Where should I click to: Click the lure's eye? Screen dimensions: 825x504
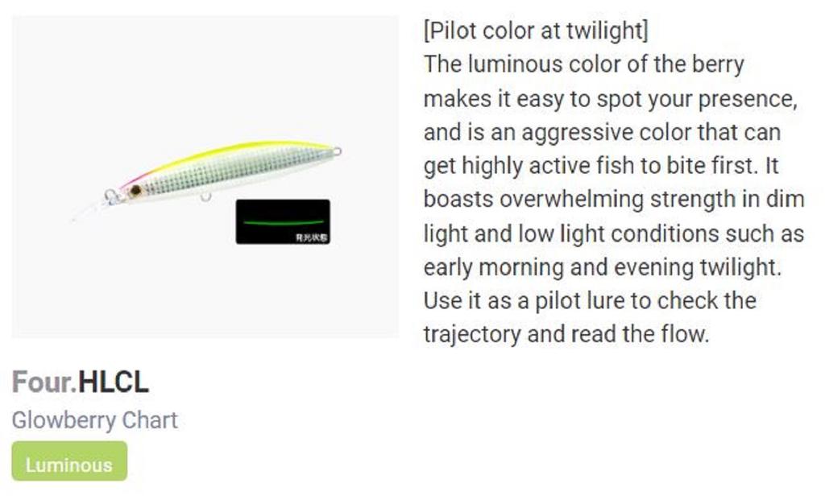coord(135,190)
